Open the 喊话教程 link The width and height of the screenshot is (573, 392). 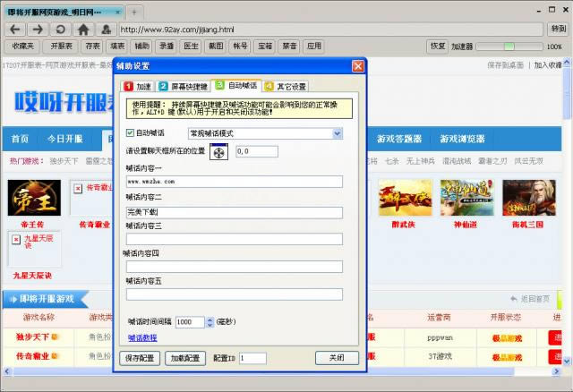141,338
